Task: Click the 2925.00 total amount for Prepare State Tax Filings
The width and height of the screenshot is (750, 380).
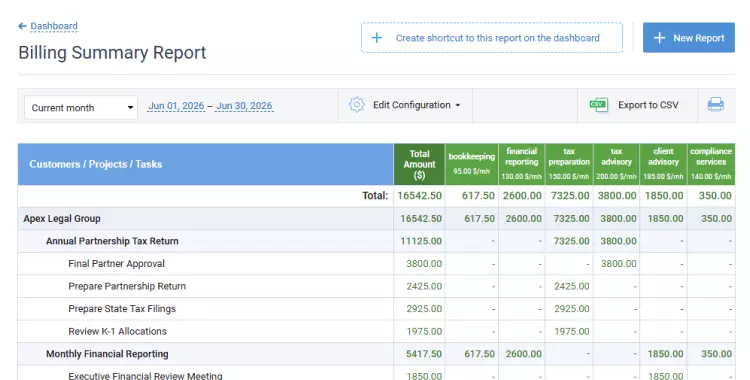Action: pyautogui.click(x=424, y=309)
